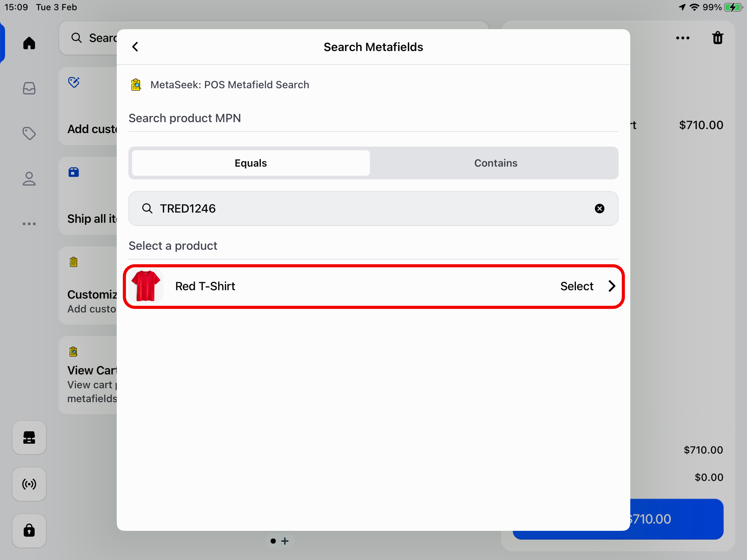Tap the Red T-Shirt product thumbnail
This screenshot has height=560, width=747.
point(146,286)
